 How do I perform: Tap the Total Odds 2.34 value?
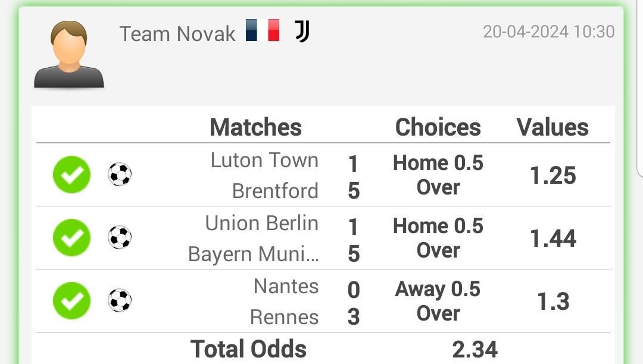[475, 349]
